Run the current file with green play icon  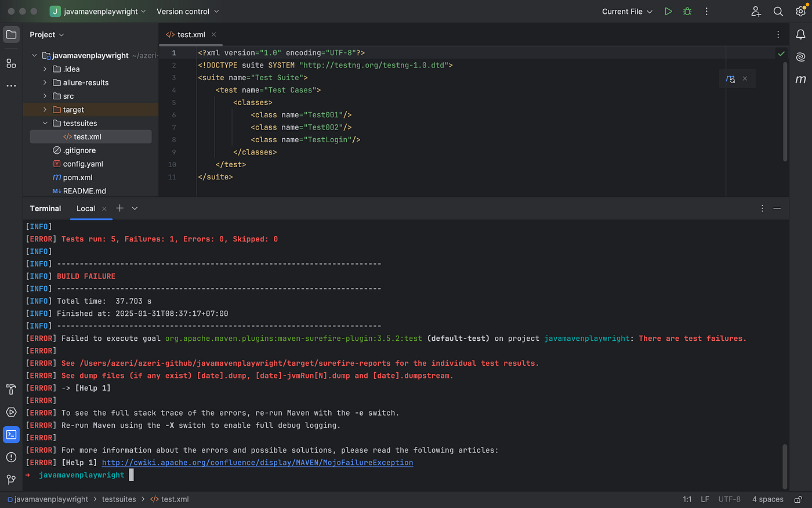(668, 11)
